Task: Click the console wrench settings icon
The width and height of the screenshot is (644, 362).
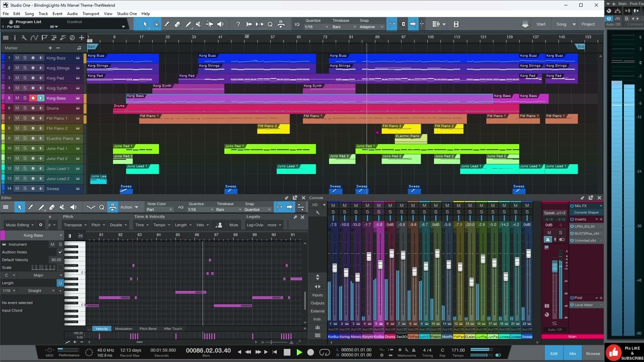Action: [317, 213]
